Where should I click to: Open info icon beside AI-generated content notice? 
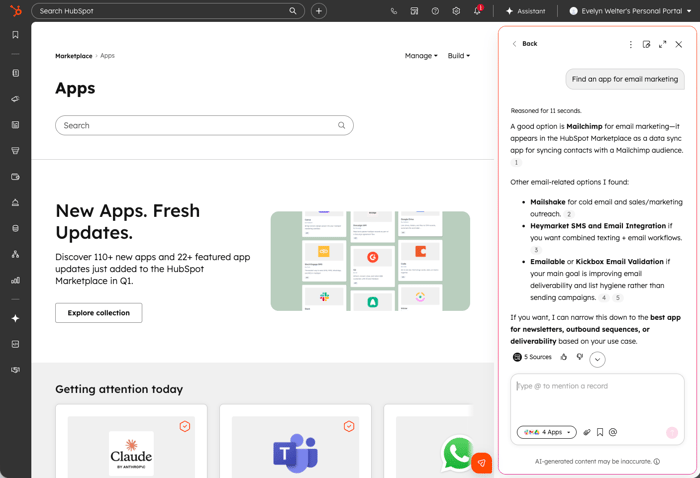pyautogui.click(x=657, y=461)
